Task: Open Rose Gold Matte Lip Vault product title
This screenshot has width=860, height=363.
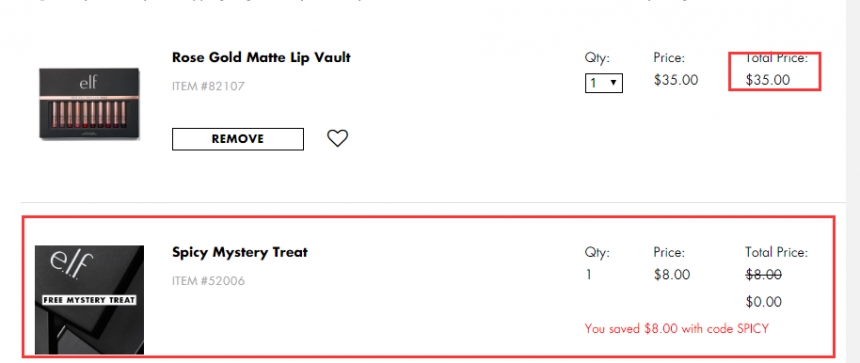Action: [261, 58]
